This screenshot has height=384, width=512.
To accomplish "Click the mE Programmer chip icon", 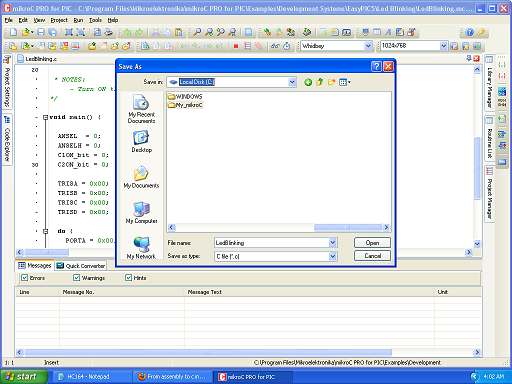I will [x=307, y=32].
